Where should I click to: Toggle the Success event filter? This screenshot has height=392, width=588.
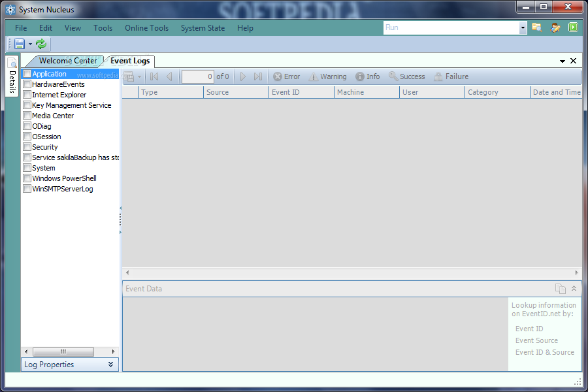point(407,76)
